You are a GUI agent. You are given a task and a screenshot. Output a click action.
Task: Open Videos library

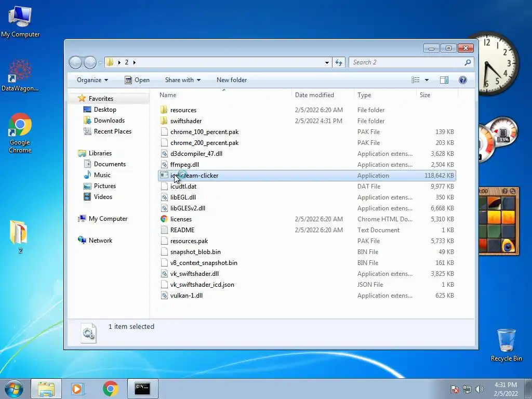[98, 197]
